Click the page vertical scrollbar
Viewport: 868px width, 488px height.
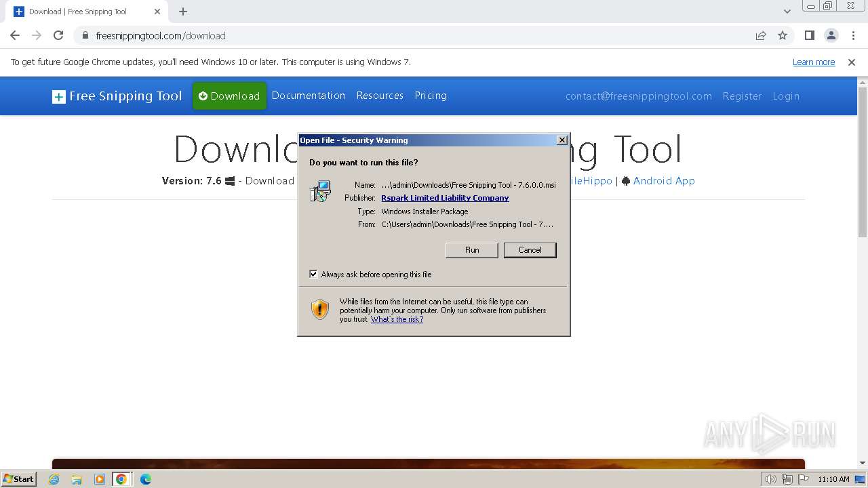[862, 163]
